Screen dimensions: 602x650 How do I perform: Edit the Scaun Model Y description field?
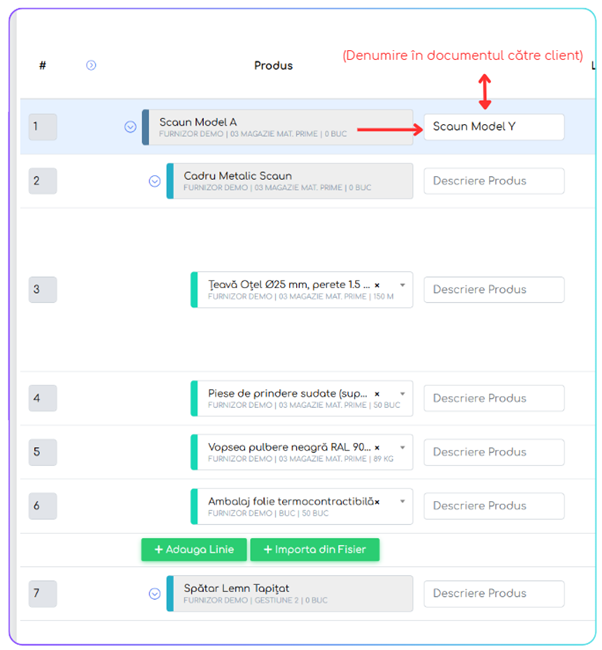click(x=494, y=127)
